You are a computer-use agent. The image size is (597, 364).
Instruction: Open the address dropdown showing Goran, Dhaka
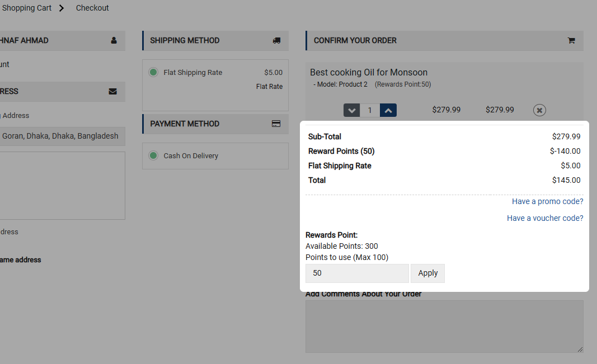[60, 136]
